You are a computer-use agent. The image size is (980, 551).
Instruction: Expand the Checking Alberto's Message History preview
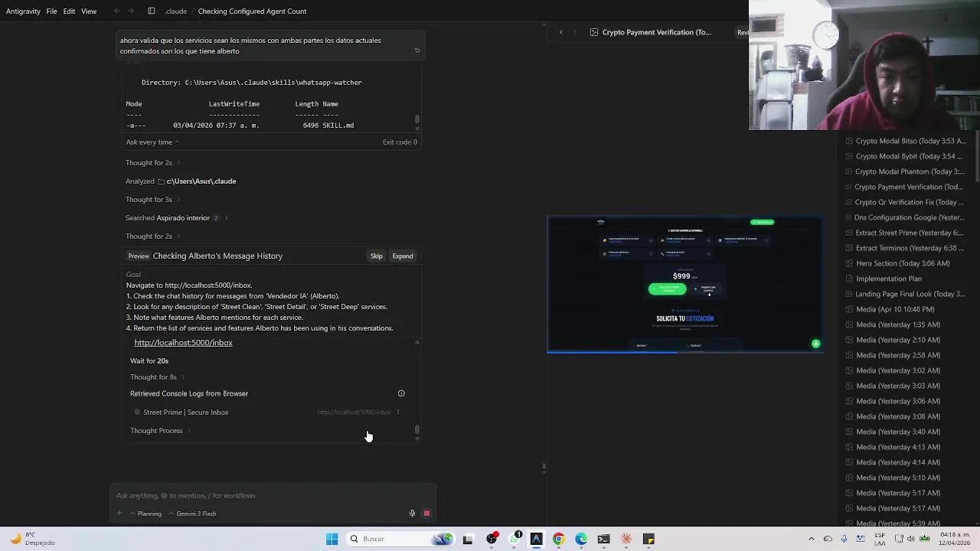point(402,256)
